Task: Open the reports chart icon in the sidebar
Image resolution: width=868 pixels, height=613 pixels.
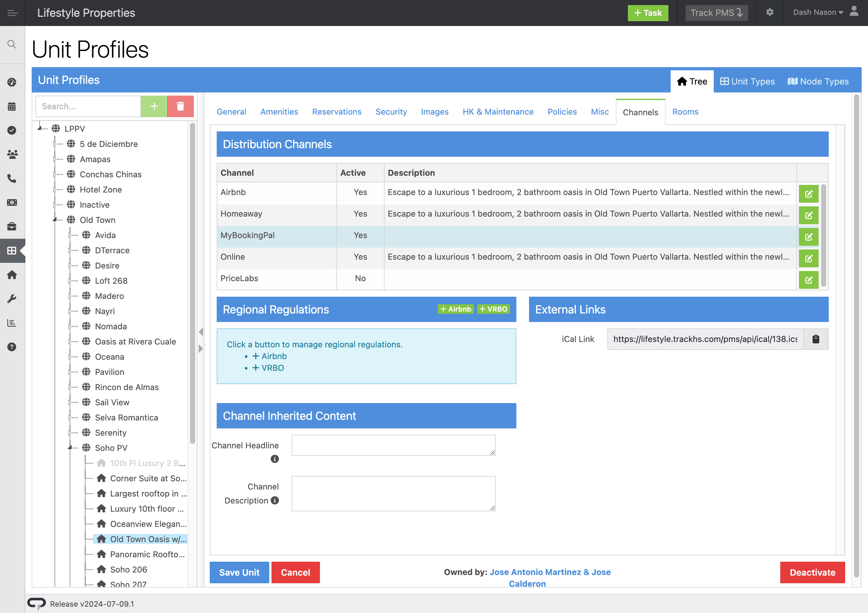Action: pyautogui.click(x=12, y=323)
